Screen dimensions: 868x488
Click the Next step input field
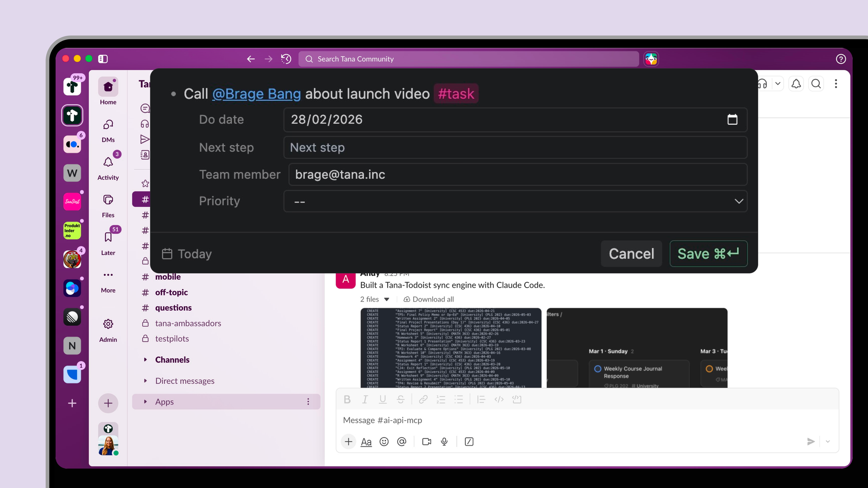click(515, 148)
